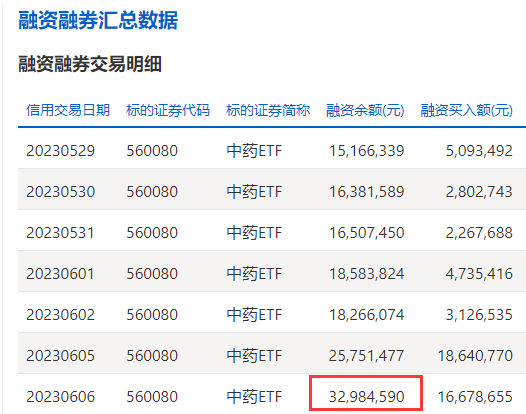The width and height of the screenshot is (526, 414).
Task: Select the 20230531 date entry
Action: pos(60,233)
